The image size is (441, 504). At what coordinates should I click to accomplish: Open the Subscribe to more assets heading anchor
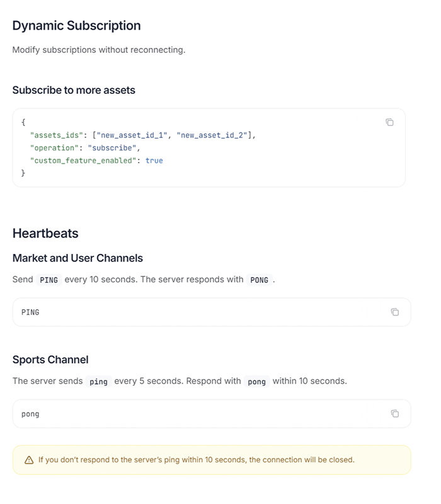pos(74,90)
